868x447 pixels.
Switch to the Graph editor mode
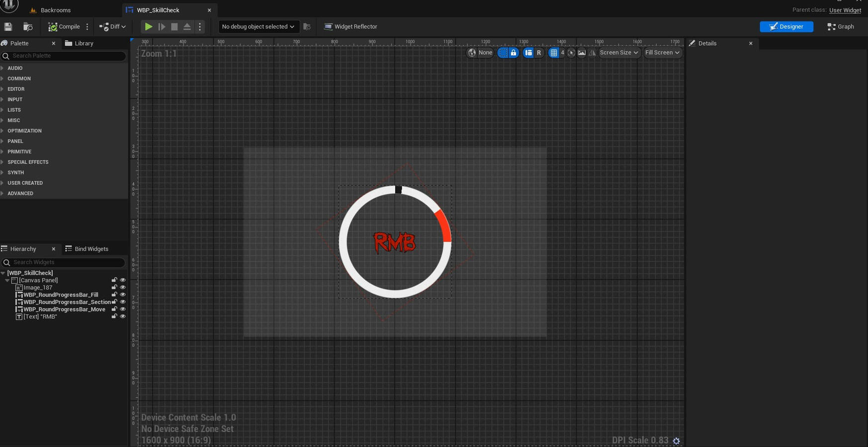tap(840, 27)
